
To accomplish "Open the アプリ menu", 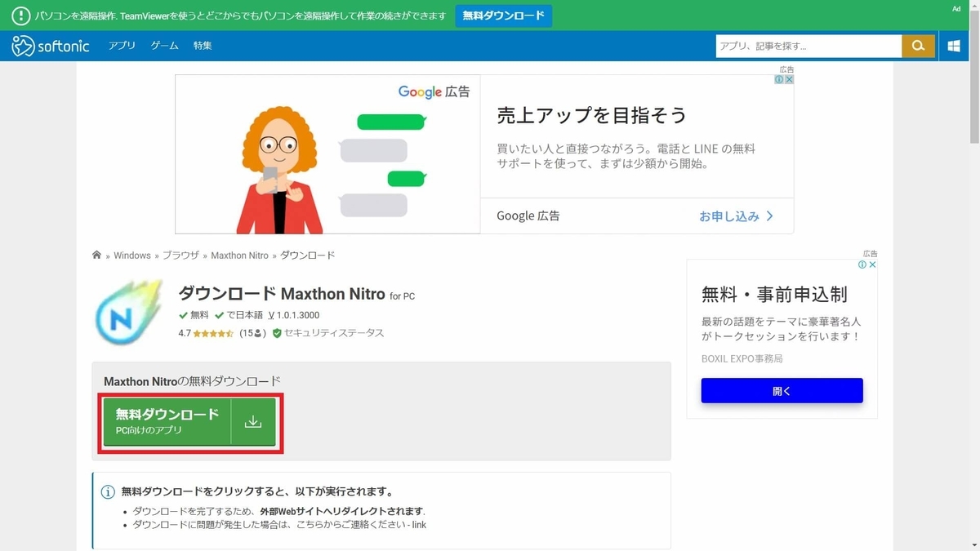I will click(x=122, y=46).
